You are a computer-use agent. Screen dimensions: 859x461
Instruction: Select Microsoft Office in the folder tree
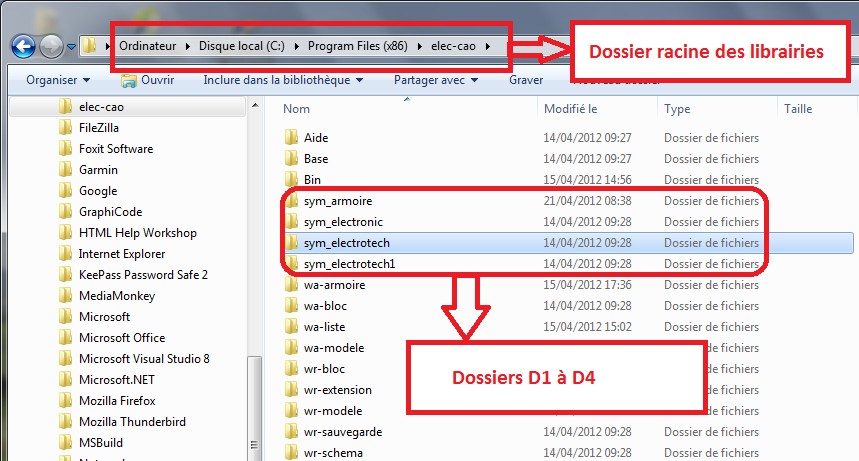(x=122, y=338)
